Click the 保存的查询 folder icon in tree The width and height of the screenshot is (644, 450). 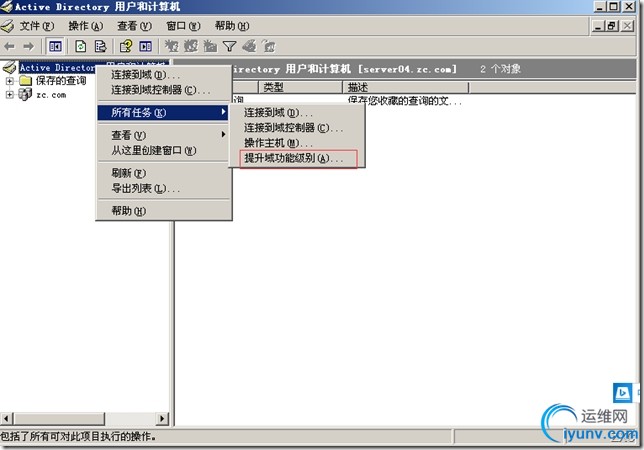pos(25,81)
